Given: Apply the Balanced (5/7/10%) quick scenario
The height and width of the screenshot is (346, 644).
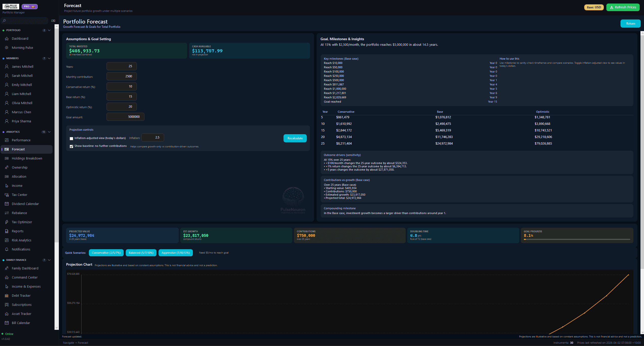Looking at the screenshot, I should point(141,253).
